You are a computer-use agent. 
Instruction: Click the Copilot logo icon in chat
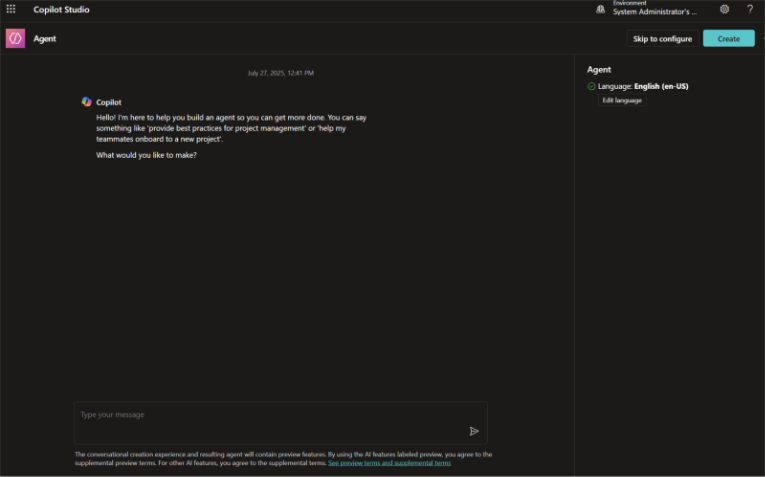86,101
